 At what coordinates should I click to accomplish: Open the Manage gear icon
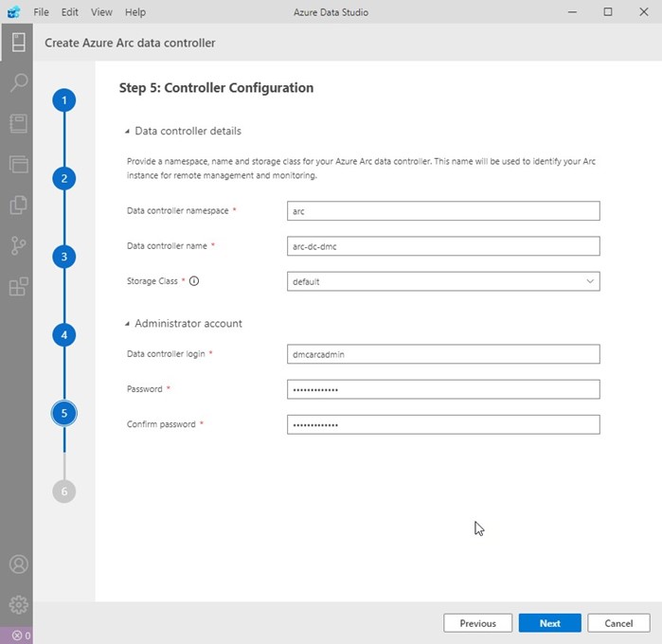[19, 605]
